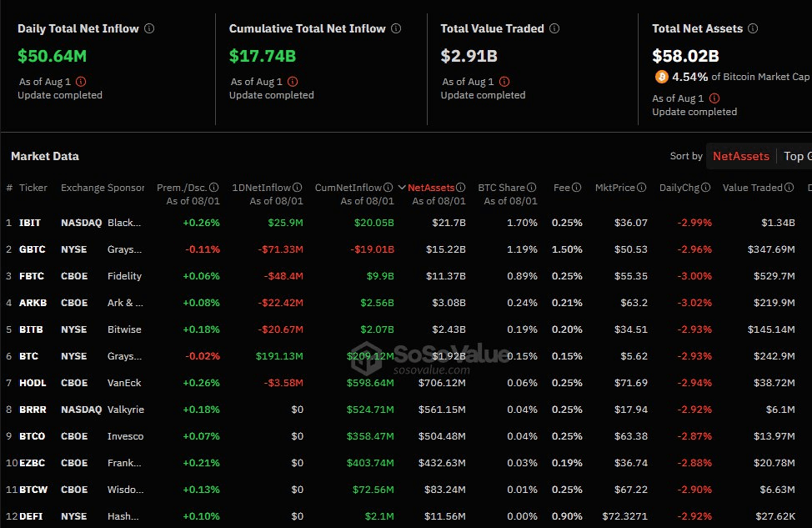This screenshot has width=812, height=528.
Task: Click $50.64M daily inflow value
Action: click(53, 56)
